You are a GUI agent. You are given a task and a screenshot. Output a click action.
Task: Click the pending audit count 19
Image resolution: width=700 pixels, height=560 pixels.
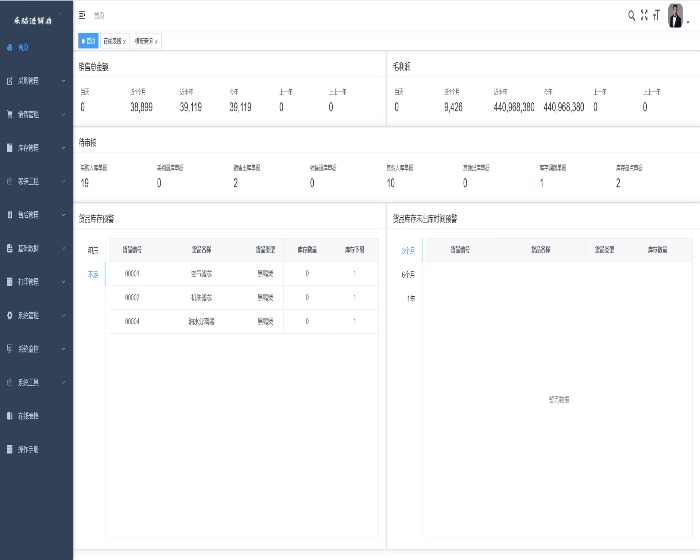(x=84, y=183)
